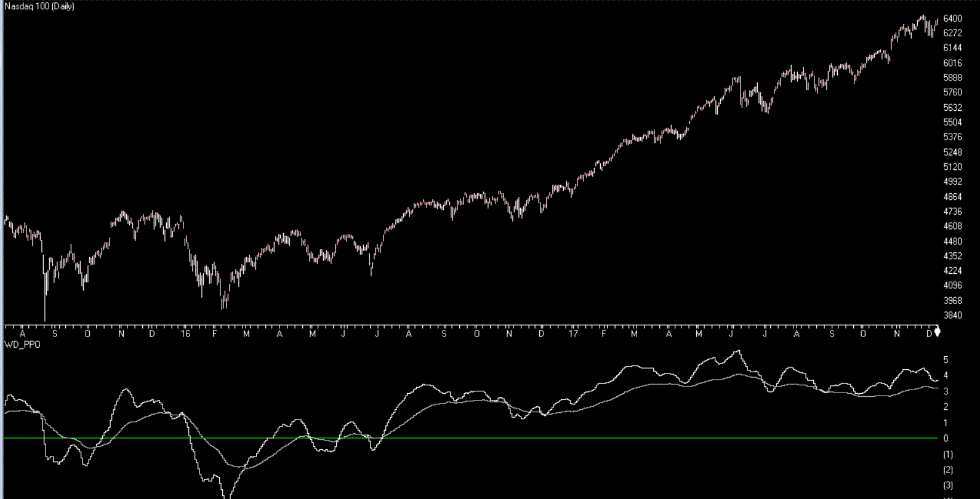Click the 4864 price axis label
The image size is (980, 499).
point(952,197)
